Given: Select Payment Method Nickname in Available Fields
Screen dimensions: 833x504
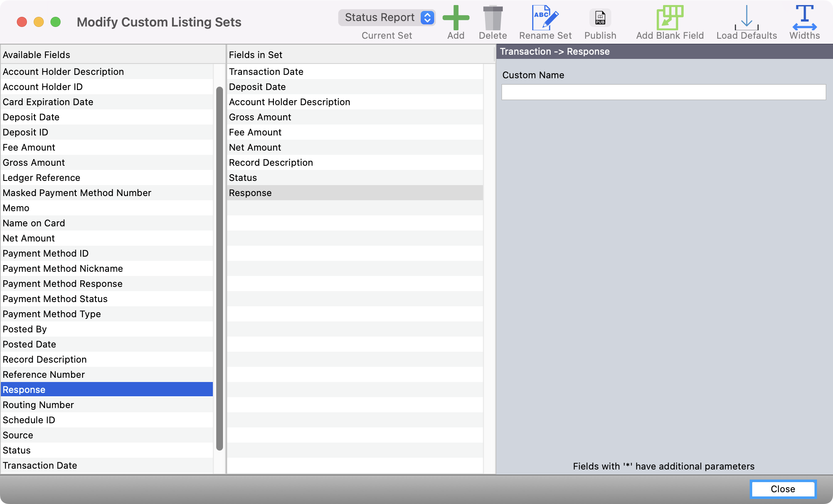Looking at the screenshot, I should coord(63,268).
